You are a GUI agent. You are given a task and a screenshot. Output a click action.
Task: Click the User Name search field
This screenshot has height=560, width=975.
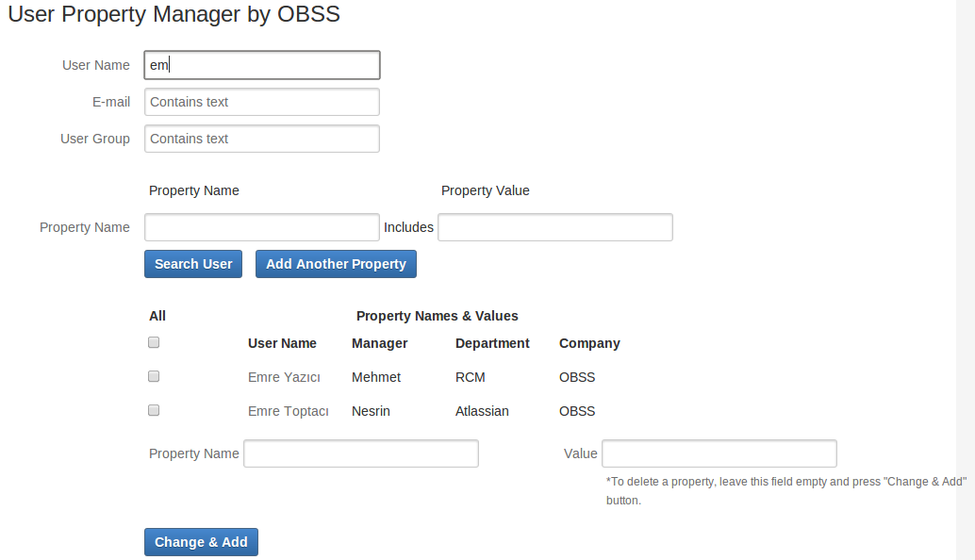[x=262, y=65]
